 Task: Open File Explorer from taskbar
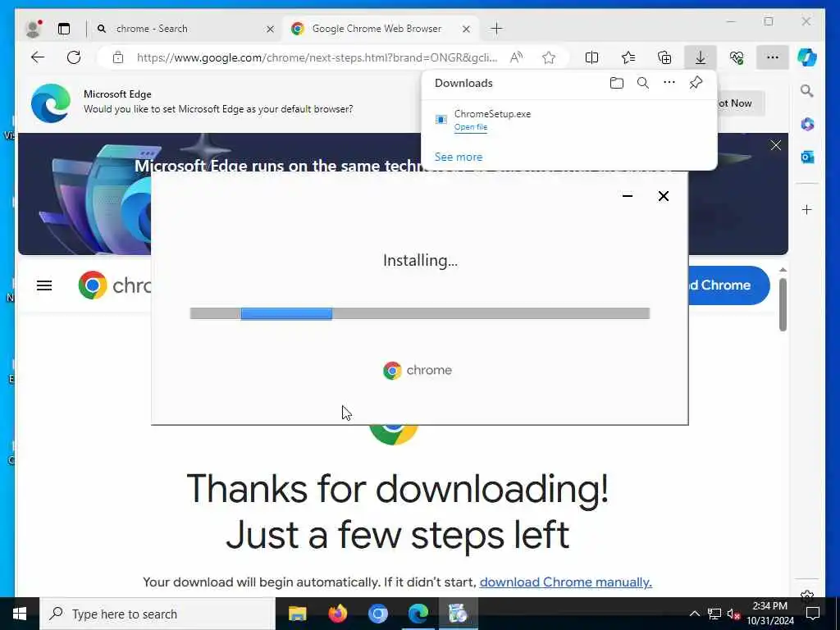[297, 614]
